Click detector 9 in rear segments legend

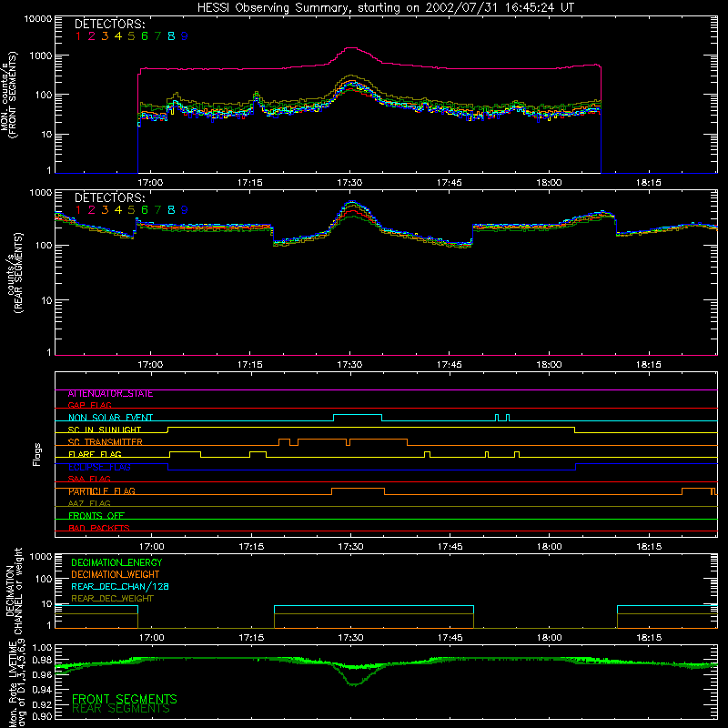185,210
